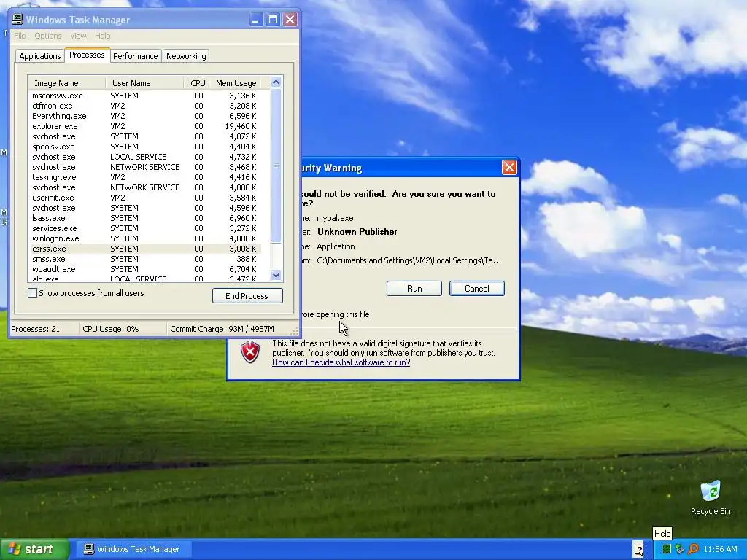Click Processes: 21 in status bar

pos(36,329)
